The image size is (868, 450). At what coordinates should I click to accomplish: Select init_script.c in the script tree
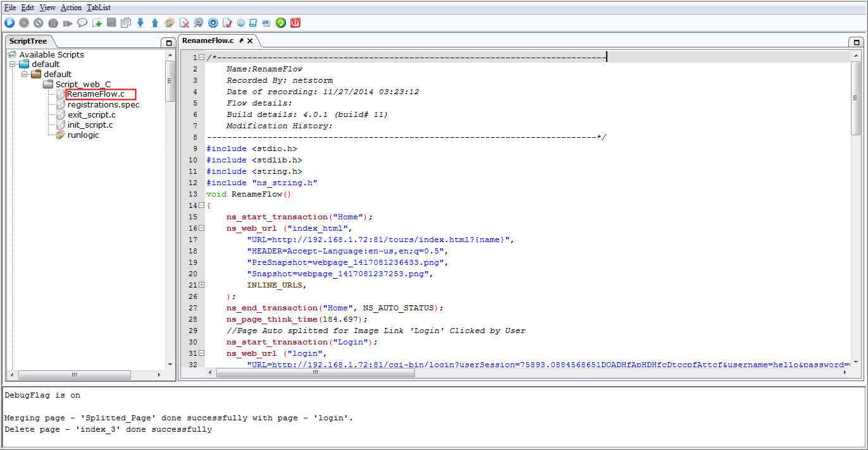click(90, 125)
